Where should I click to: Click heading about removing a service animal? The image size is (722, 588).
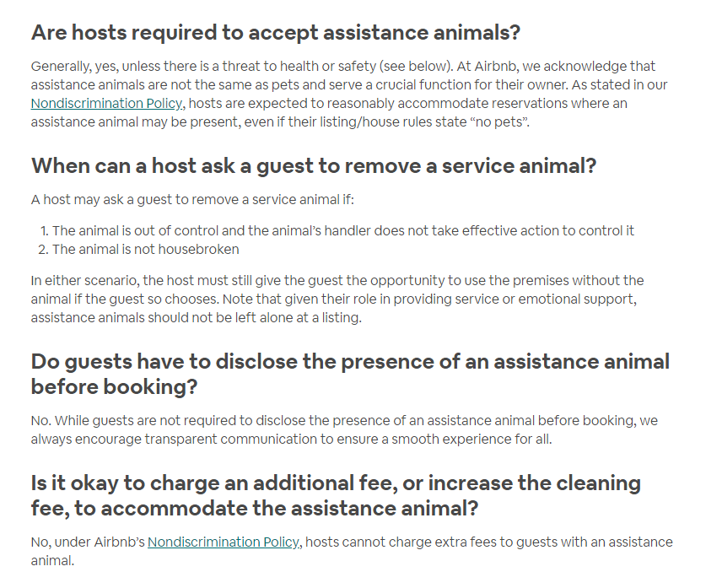point(313,165)
